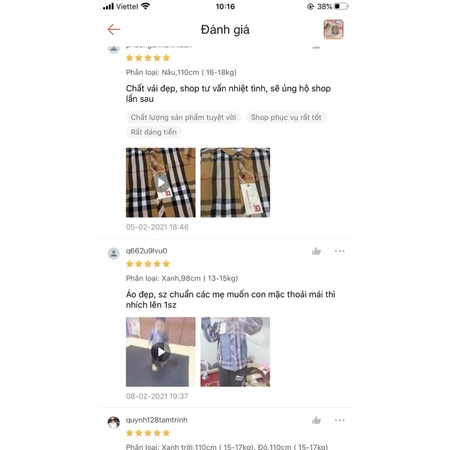This screenshot has width=450, height=450.
Task: Open the product thumbnail in the header
Action: click(x=333, y=29)
